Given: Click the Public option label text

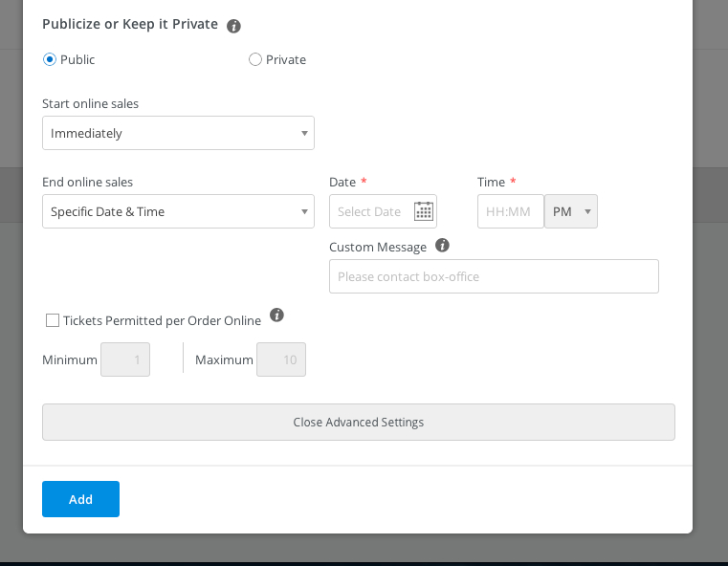Looking at the screenshot, I should (77, 60).
